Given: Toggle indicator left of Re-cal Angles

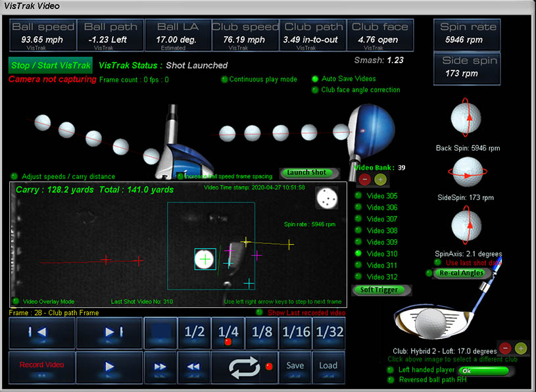Looking at the screenshot, I should click(429, 273).
